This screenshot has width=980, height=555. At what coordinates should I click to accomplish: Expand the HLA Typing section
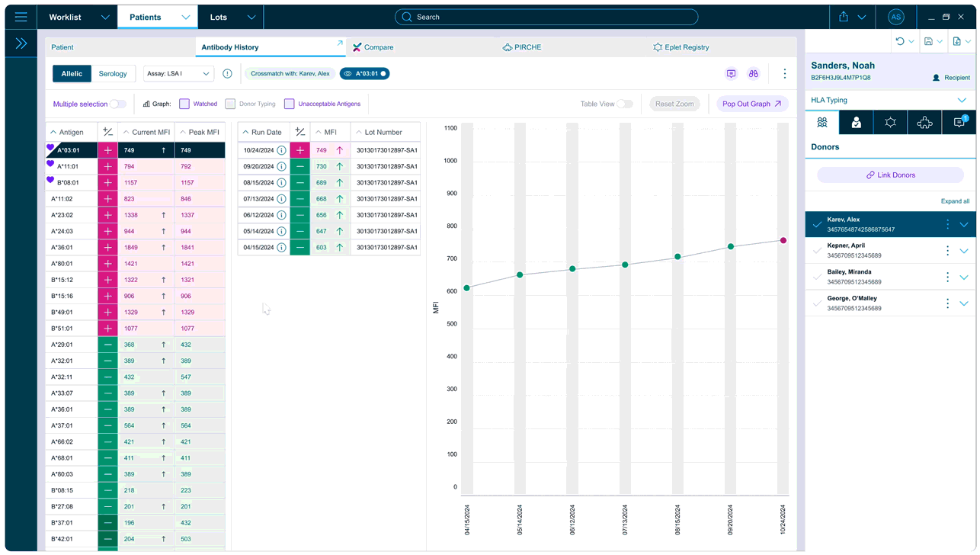(x=962, y=101)
